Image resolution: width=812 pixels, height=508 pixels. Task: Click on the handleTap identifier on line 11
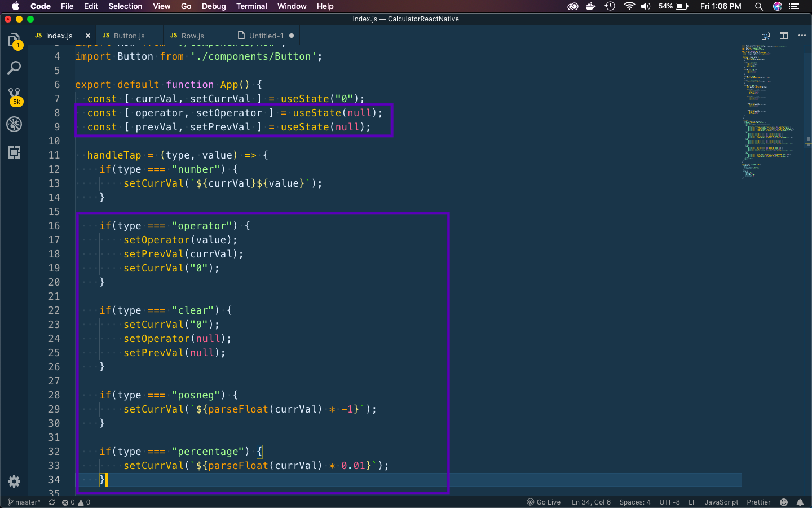click(114, 155)
